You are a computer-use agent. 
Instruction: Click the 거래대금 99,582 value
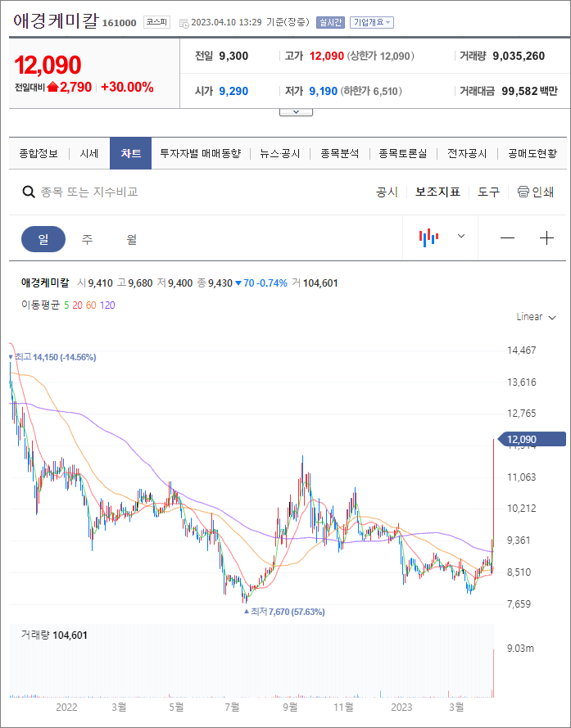click(x=519, y=91)
